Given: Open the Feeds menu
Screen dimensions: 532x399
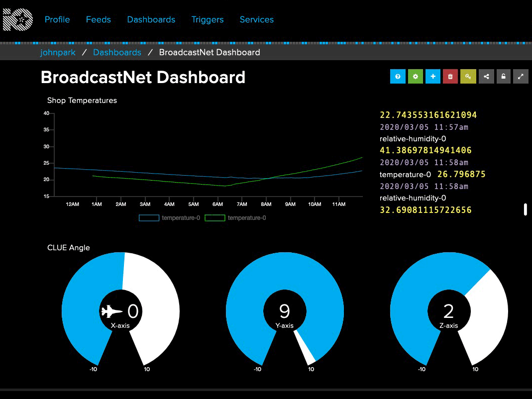Looking at the screenshot, I should click(x=99, y=20).
